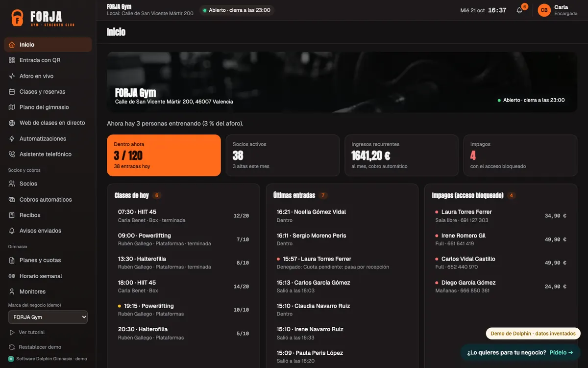Viewport: 588px width, 368px height.
Task: Open Claudia Navarro Ruiz's entry
Action: (342, 310)
